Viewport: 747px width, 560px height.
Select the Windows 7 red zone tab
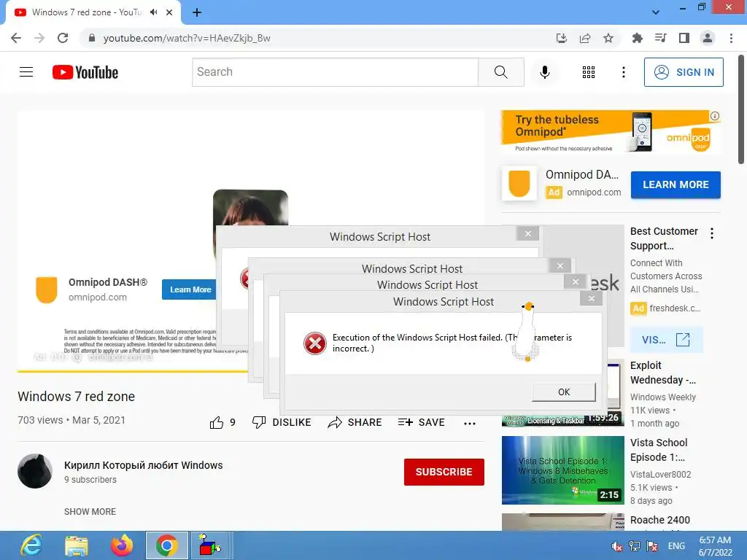click(x=88, y=12)
